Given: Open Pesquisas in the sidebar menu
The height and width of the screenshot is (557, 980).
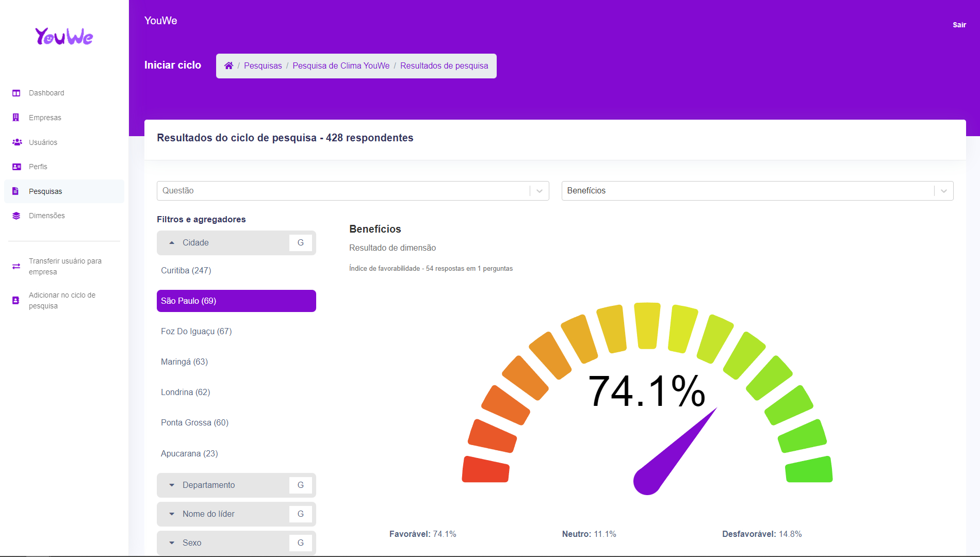Looking at the screenshot, I should (45, 191).
